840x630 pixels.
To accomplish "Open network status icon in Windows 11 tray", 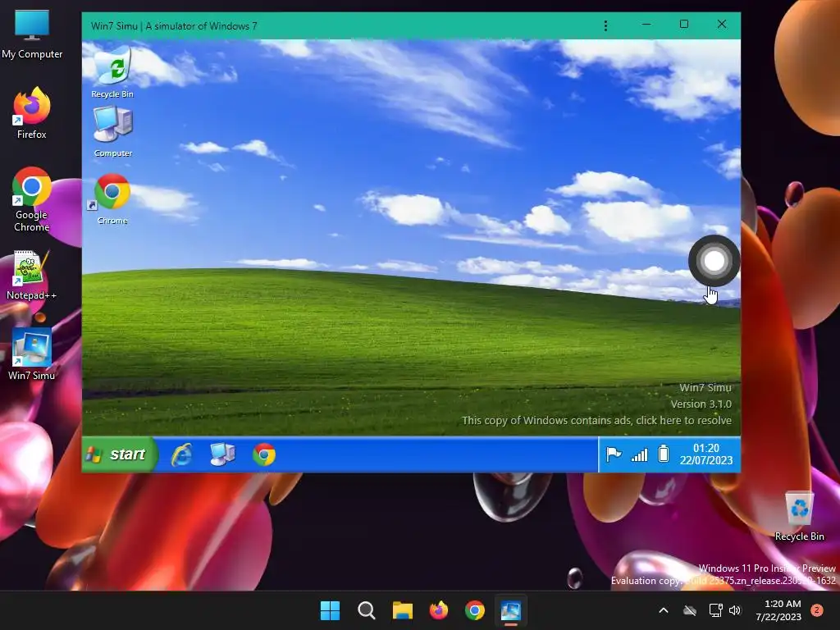I will coord(715,610).
